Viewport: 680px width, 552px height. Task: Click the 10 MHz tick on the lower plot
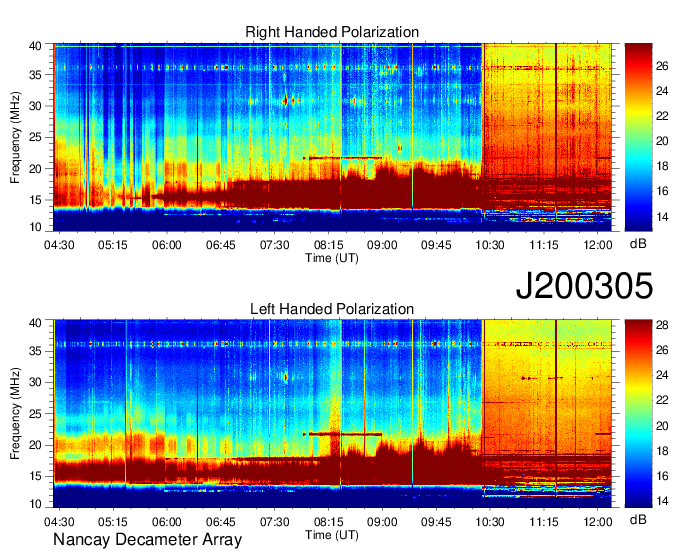[35, 504]
